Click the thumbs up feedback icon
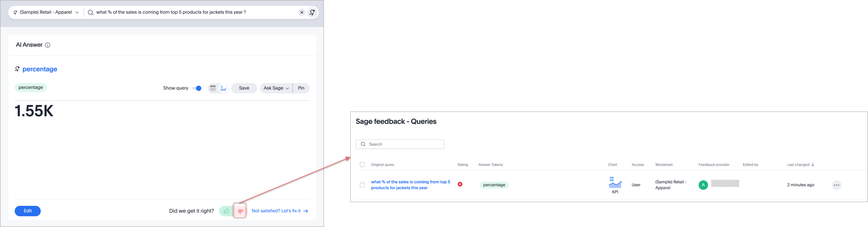868x227 pixels. coord(226,211)
